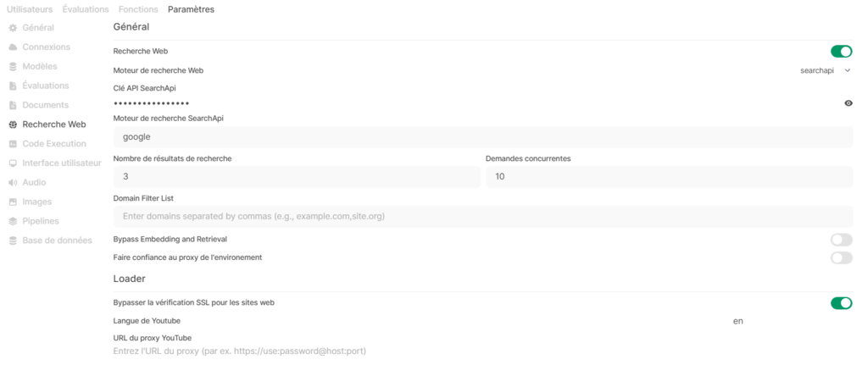Click the Documents file icon
The image size is (868, 376).
[x=14, y=105]
